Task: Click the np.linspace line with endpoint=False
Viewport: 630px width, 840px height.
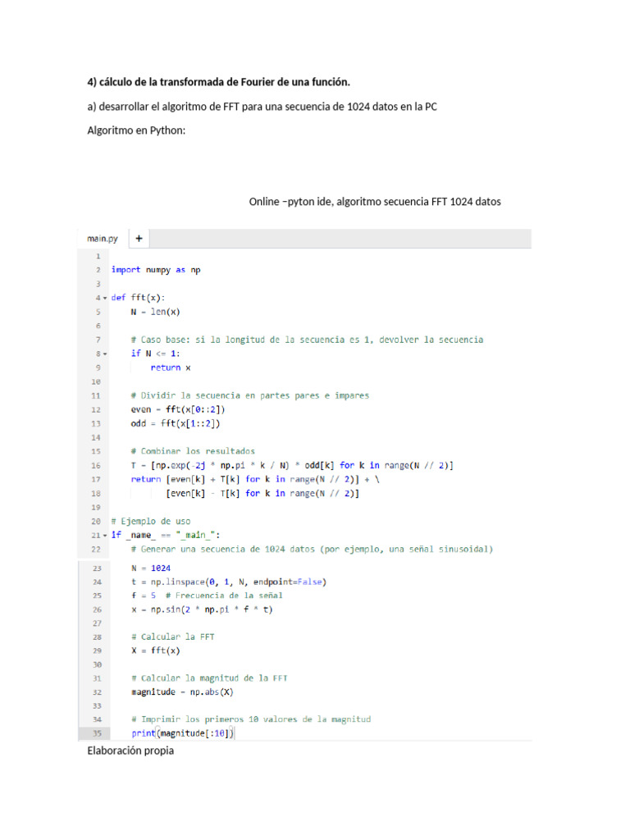Action: [x=229, y=582]
